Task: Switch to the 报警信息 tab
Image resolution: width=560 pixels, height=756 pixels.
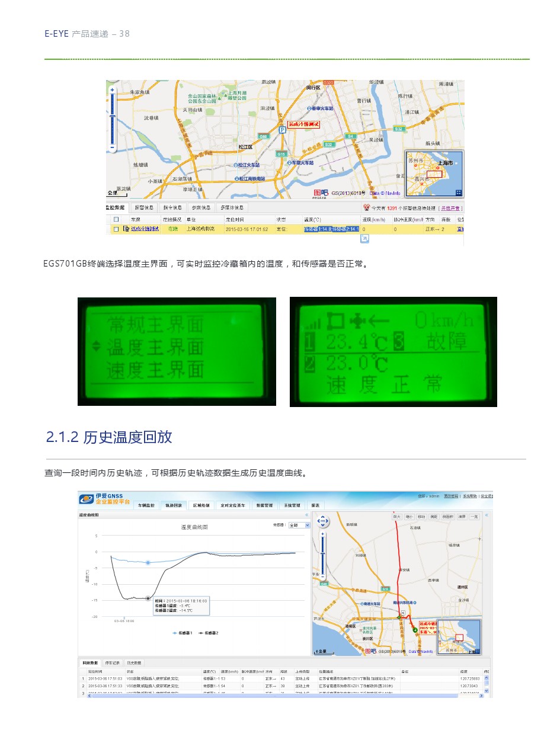Action: coord(143,208)
